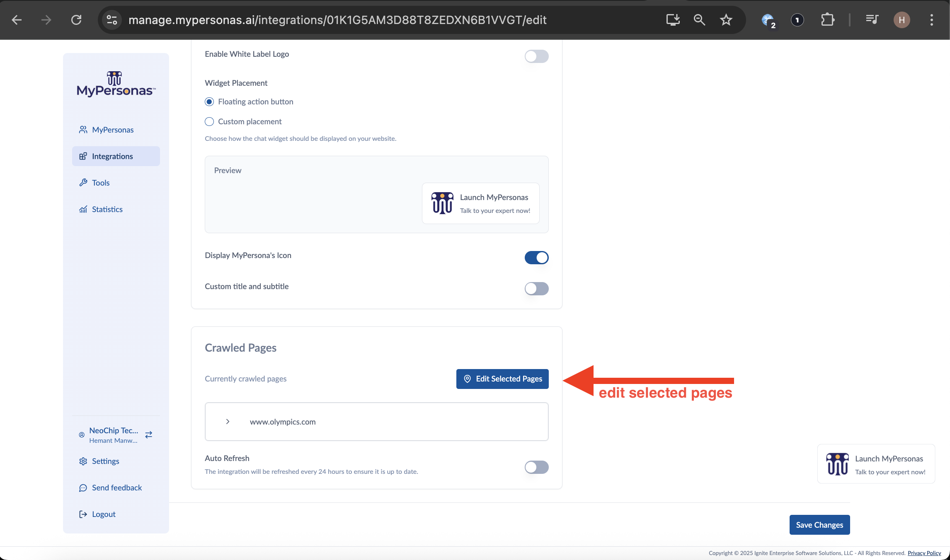Open the Statistics sidebar menu item
950x560 pixels.
[116, 209]
